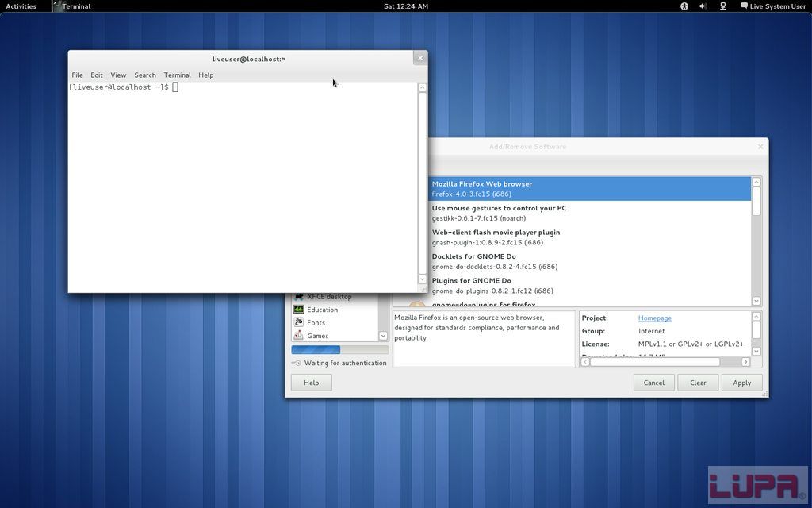Close the Add/Remove Software window
The width and height of the screenshot is (812, 508).
click(760, 147)
